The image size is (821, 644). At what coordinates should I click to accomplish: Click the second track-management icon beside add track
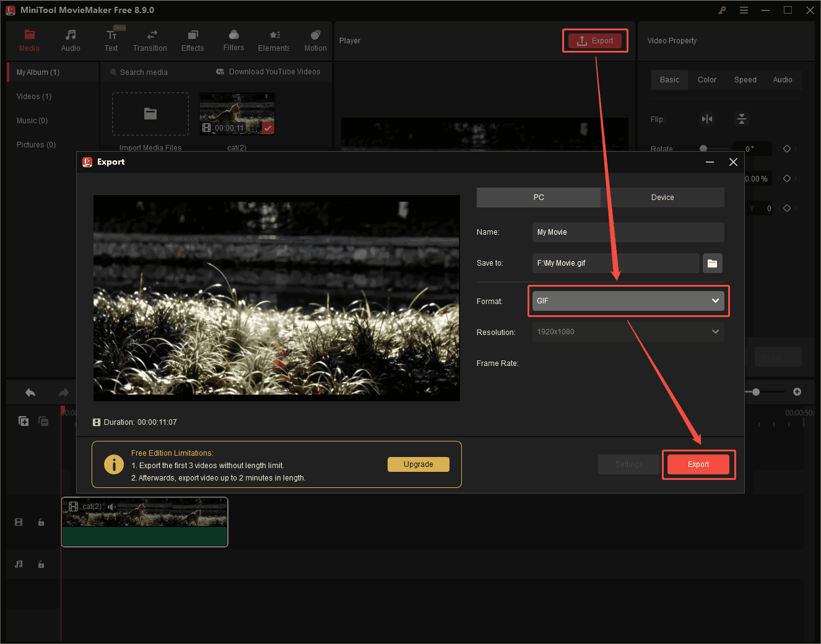click(43, 421)
